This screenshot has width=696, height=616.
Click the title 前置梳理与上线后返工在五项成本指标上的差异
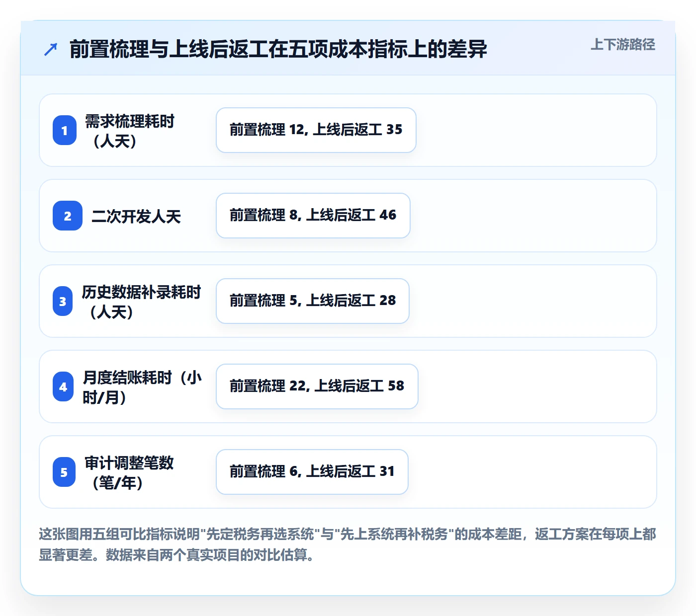coord(278,49)
